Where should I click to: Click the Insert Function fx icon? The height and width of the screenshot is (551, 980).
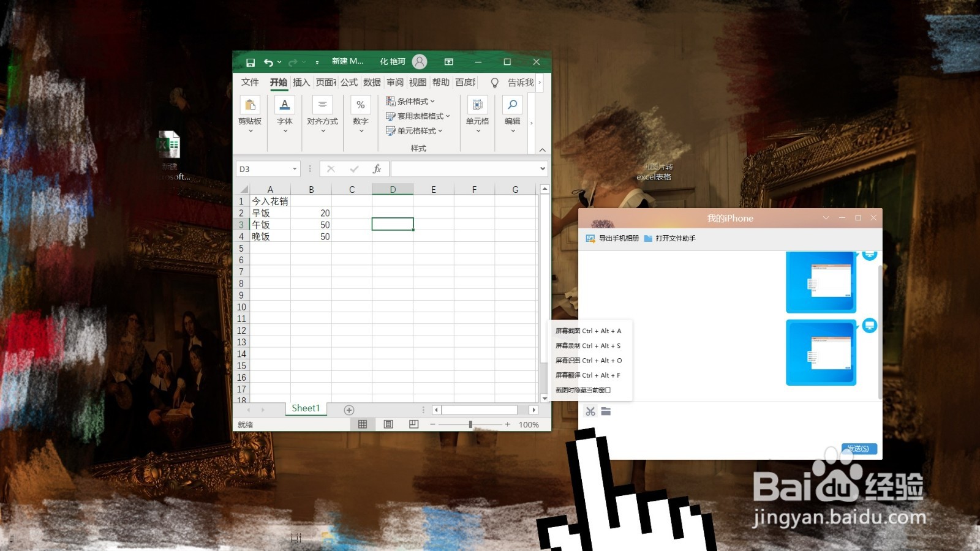(377, 169)
